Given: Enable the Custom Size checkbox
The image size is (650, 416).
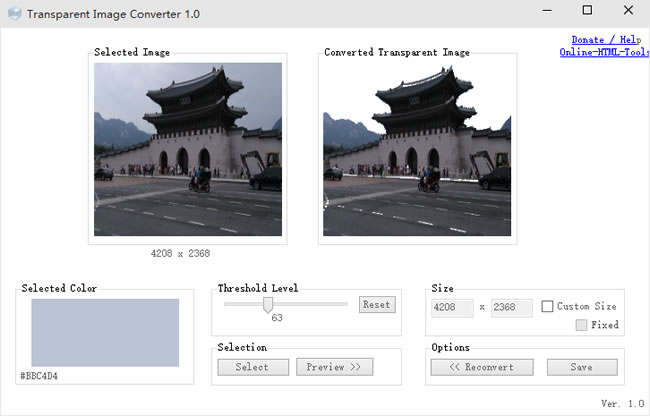Looking at the screenshot, I should point(547,306).
